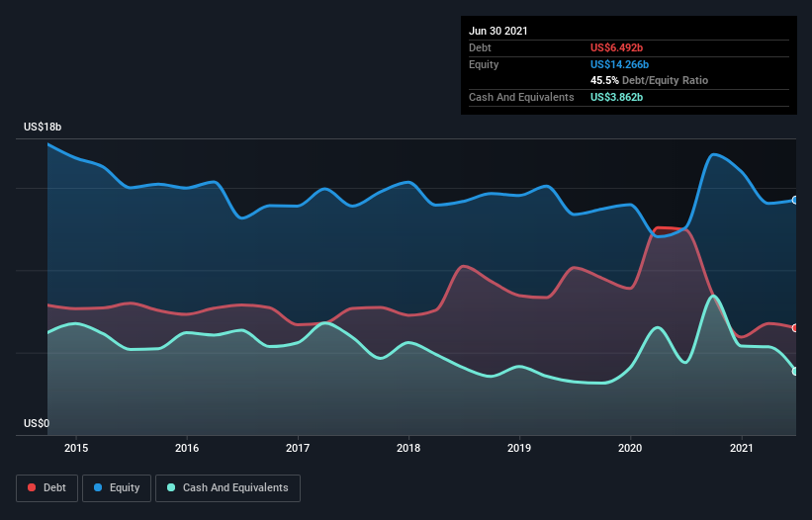Click the Cash And Equivalents tooltip label
812x520 pixels.
tap(521, 97)
